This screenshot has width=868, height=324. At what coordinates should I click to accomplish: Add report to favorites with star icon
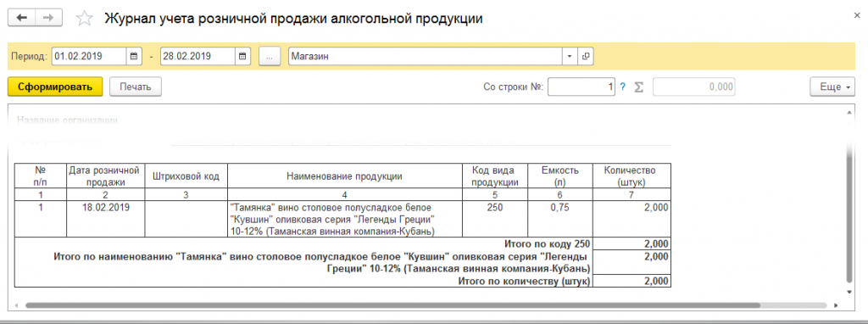click(x=85, y=19)
